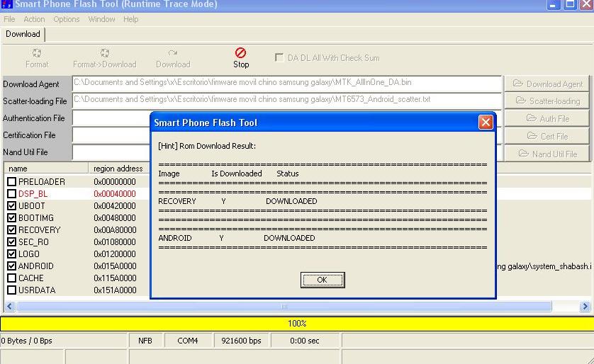Check the DSP_BL checkbox

pyautogui.click(x=12, y=194)
